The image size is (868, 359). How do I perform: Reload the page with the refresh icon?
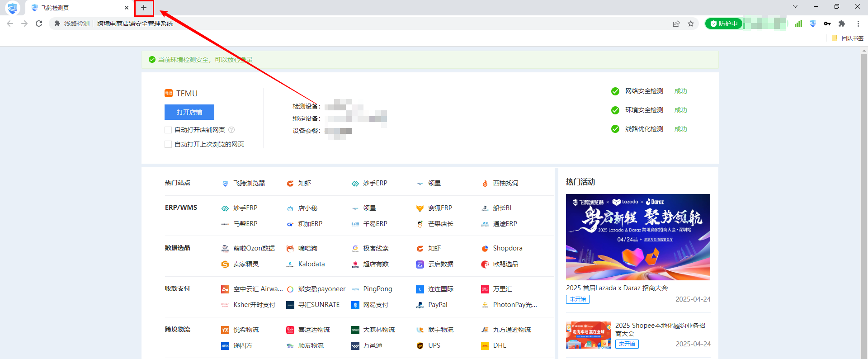39,24
